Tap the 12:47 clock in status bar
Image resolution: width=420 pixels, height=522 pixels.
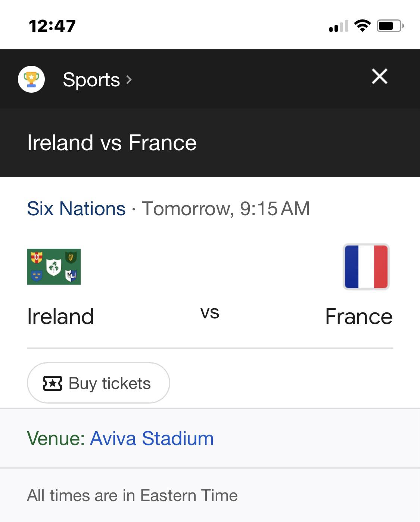point(52,26)
